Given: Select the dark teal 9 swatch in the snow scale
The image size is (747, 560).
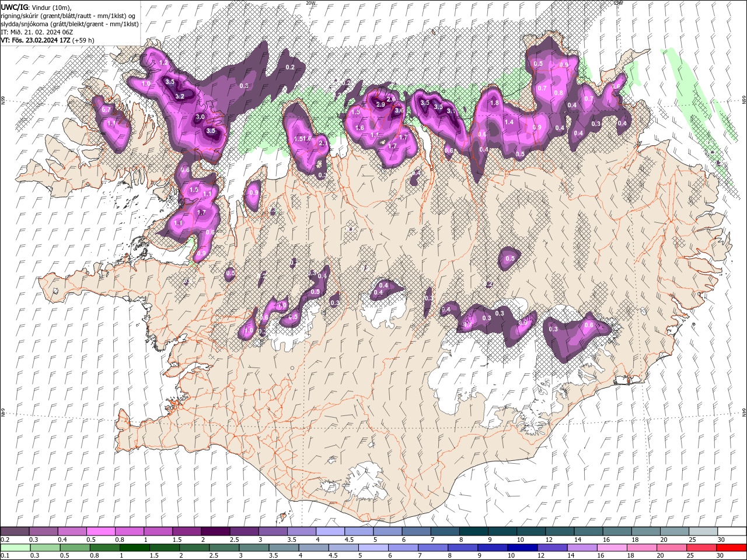Looking at the screenshot, I should (502, 531).
